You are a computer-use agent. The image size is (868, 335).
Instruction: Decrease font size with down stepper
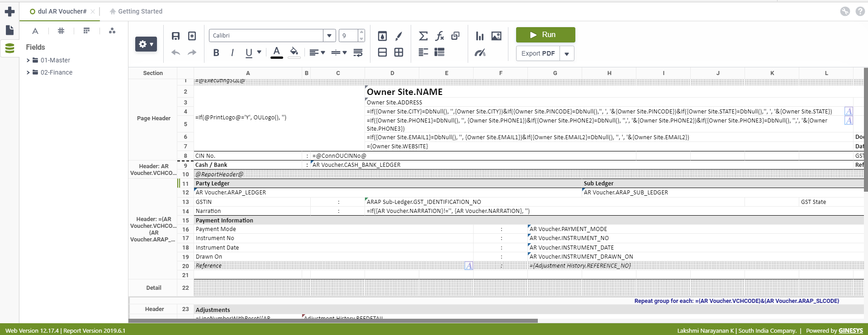(x=361, y=38)
